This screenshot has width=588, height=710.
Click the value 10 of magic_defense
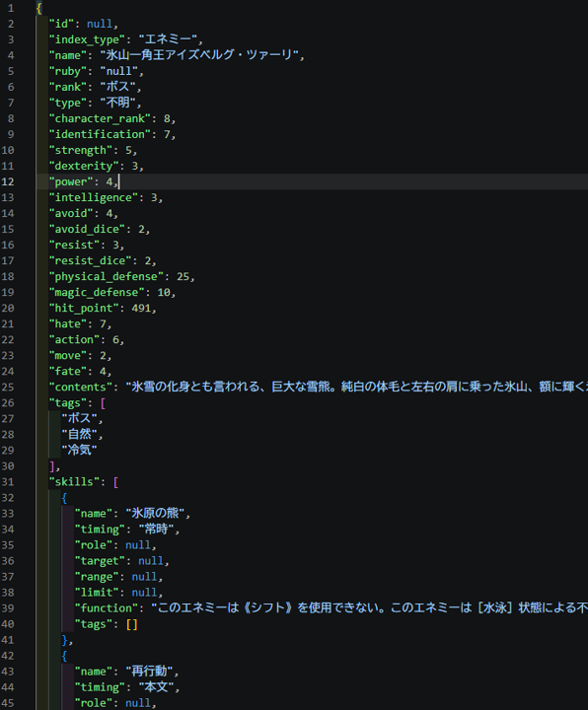[x=164, y=292]
